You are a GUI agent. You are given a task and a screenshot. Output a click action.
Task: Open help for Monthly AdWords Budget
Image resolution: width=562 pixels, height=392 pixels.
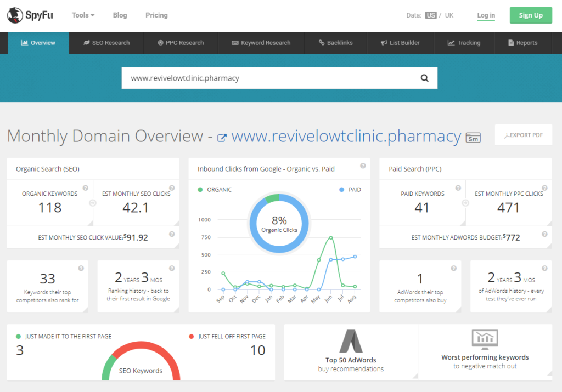pyautogui.click(x=544, y=234)
